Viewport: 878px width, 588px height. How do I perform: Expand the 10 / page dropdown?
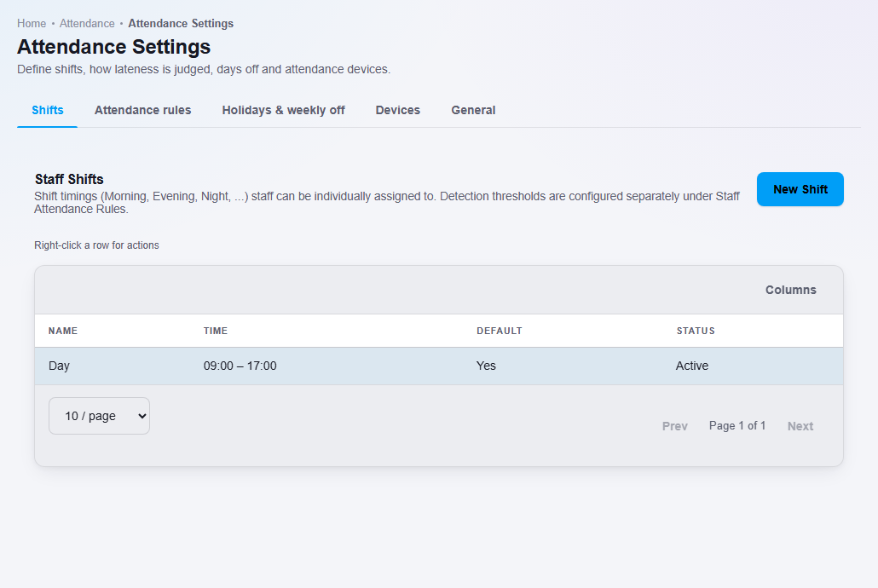pos(99,416)
